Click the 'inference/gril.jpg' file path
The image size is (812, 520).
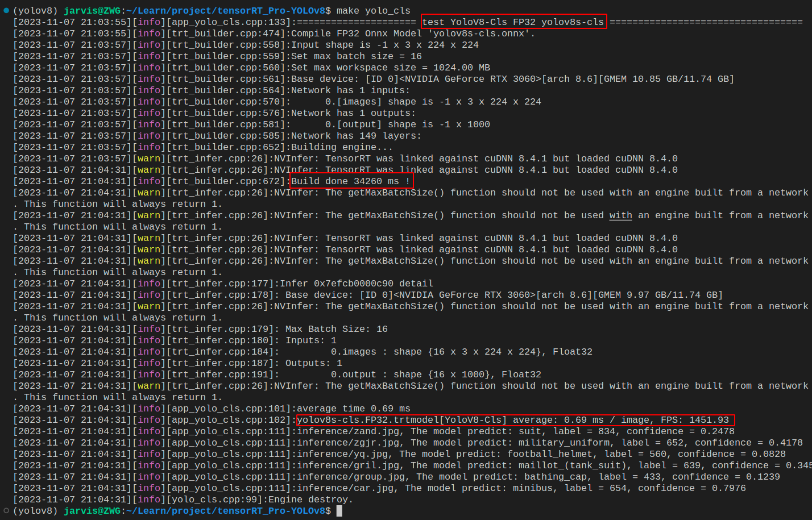tap(348, 465)
